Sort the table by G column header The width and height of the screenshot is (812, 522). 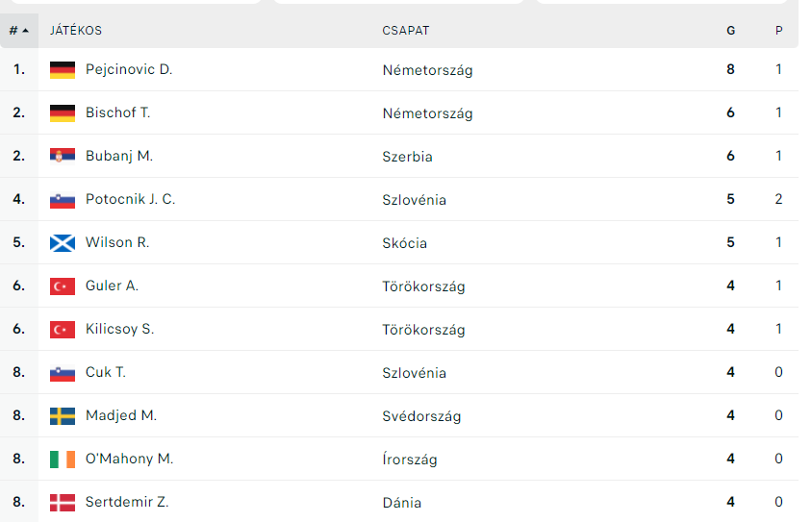(730, 31)
